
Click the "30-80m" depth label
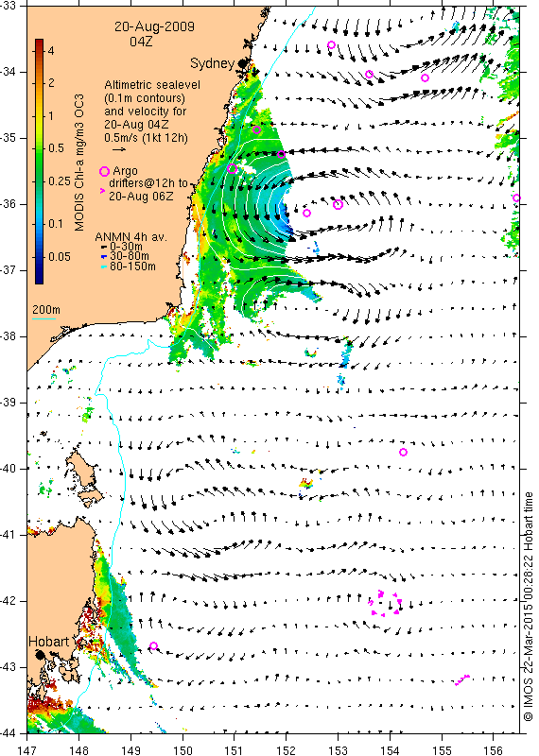click(x=130, y=256)
